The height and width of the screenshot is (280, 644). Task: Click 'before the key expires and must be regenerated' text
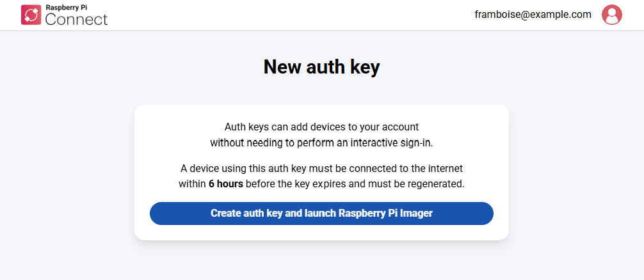(x=355, y=184)
